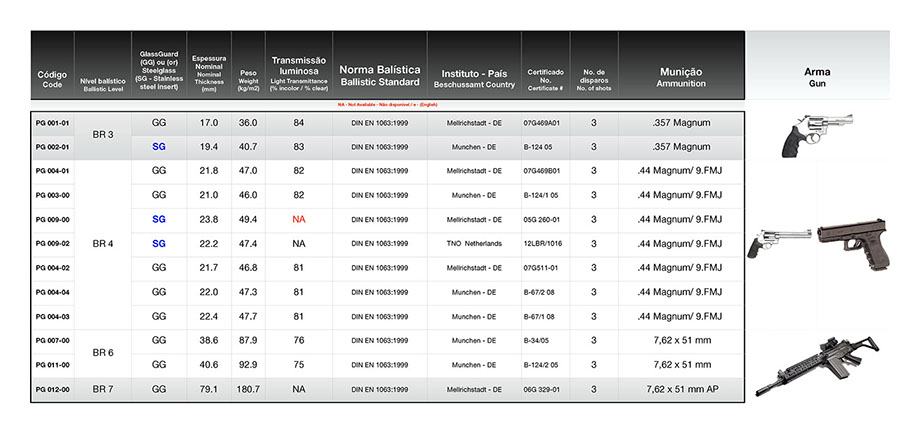Select code PG 004-01
The height and width of the screenshot is (434, 921).
click(x=53, y=171)
